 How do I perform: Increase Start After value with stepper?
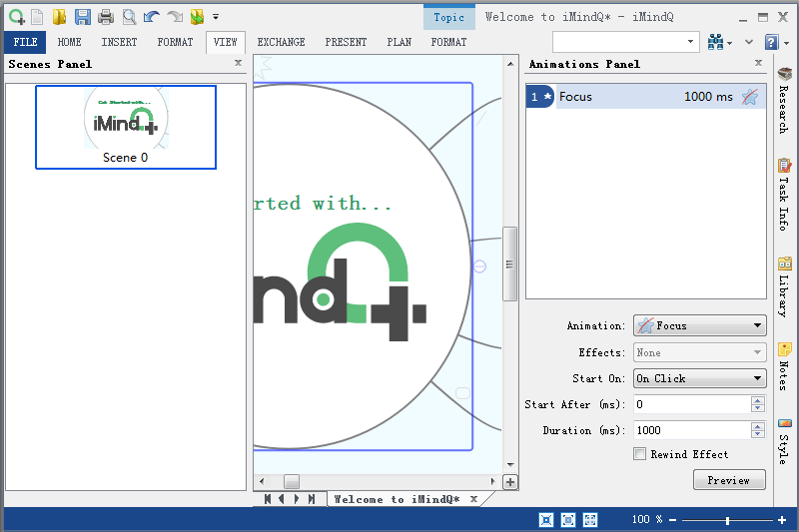point(758,400)
